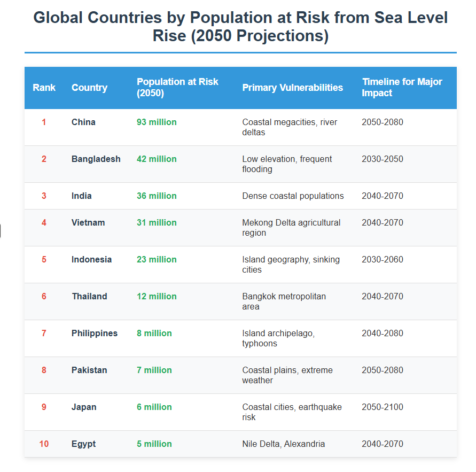Click Thailand's 12 million value
Image resolution: width=476 pixels, height=472 pixels.
(x=157, y=297)
